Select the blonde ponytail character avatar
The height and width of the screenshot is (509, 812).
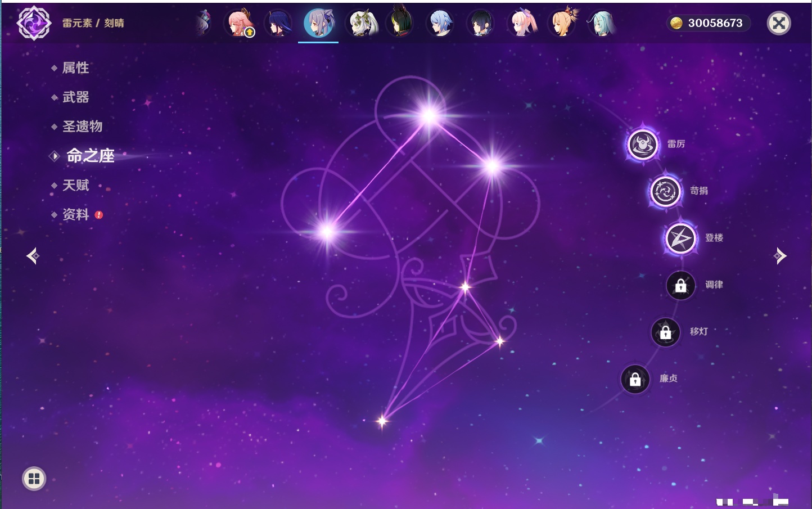[562, 22]
